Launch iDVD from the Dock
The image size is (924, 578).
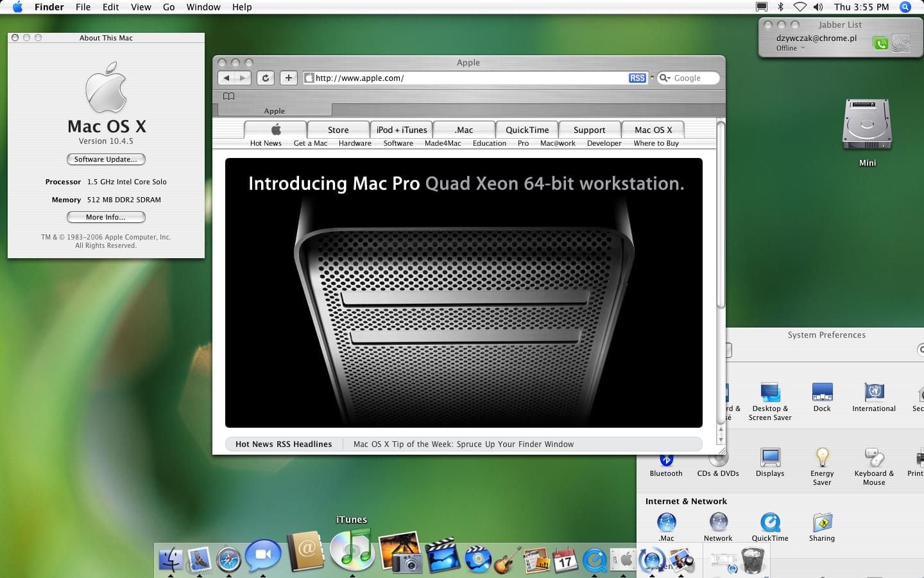tap(477, 559)
